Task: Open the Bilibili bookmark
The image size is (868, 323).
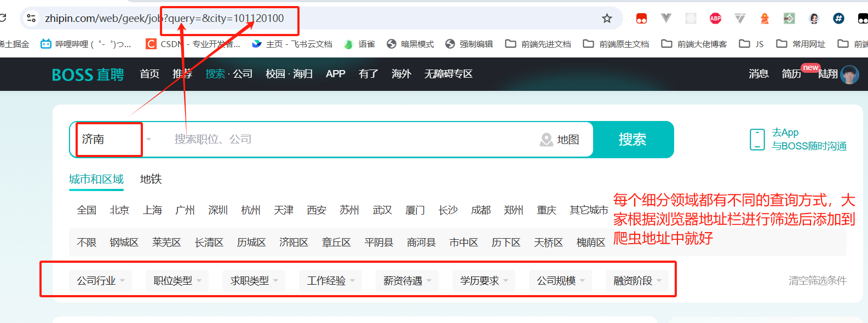Action: (x=86, y=44)
